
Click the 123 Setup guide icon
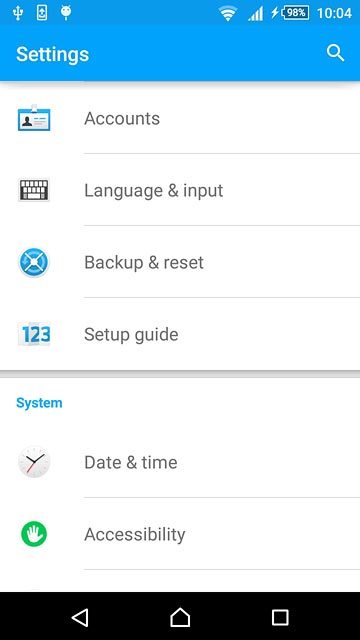pyautogui.click(x=34, y=334)
